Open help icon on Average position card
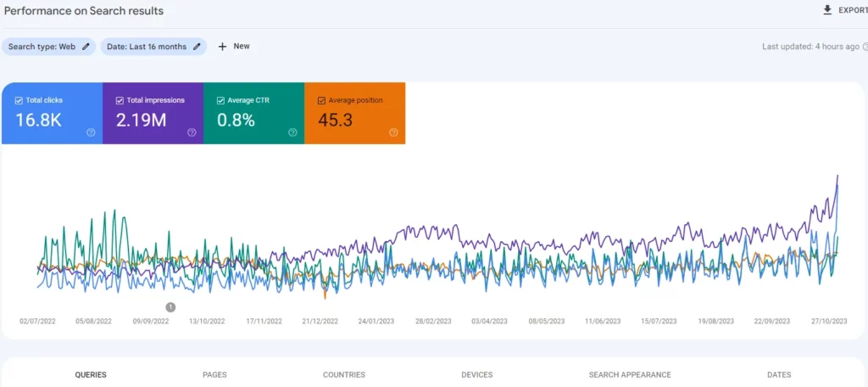The height and width of the screenshot is (387, 868). click(x=393, y=132)
